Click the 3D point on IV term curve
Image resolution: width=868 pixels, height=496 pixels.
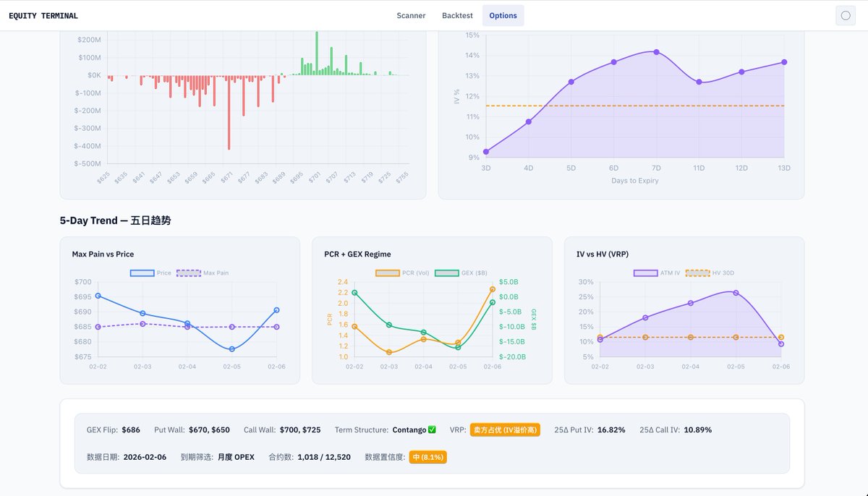(486, 152)
